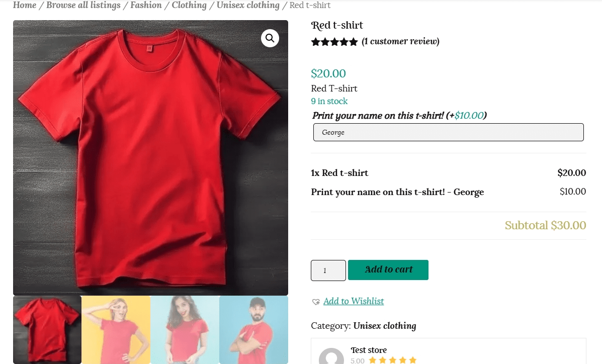602x364 pixels.
Task: Select the flat red t-shirt thumbnail
Action: [x=47, y=329]
